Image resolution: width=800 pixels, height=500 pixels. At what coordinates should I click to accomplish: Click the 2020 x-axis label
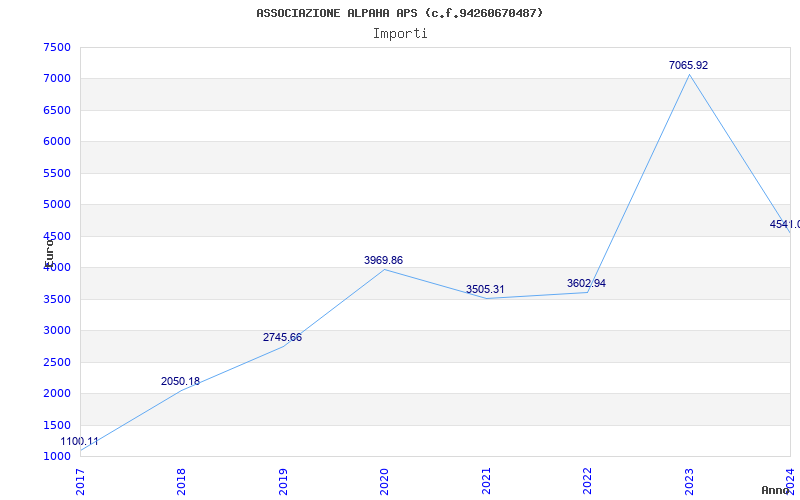(384, 482)
